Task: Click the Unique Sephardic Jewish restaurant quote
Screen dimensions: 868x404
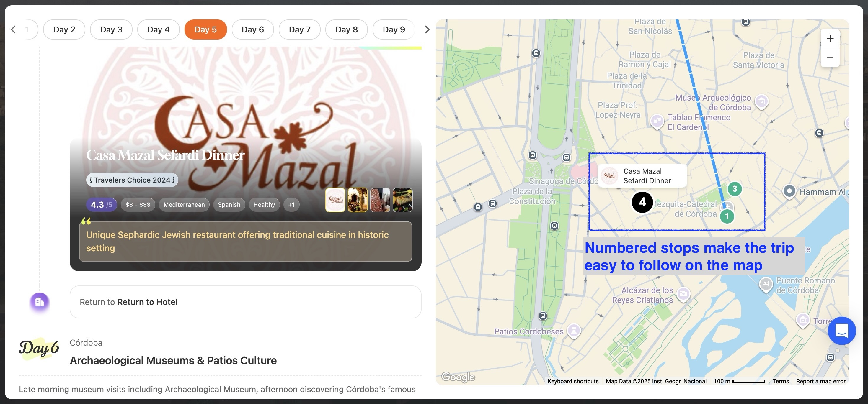Action: coord(245,242)
